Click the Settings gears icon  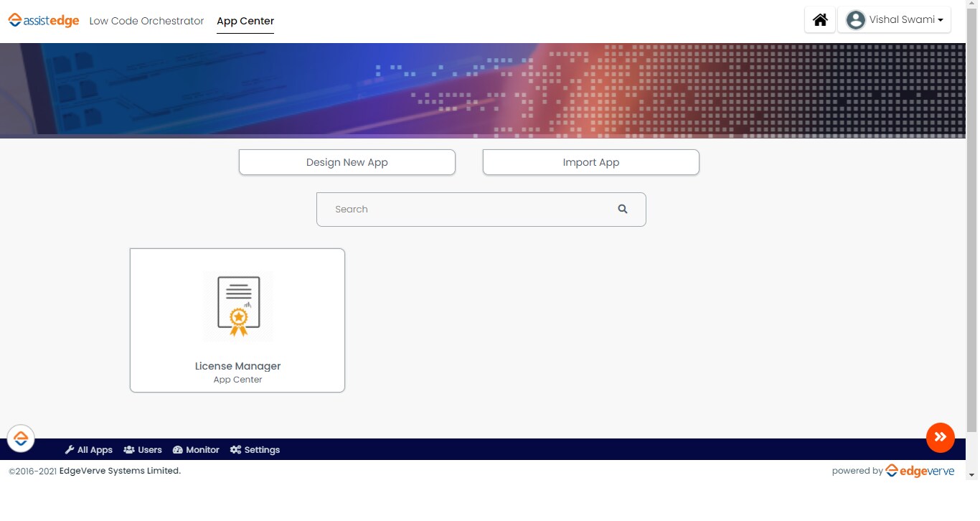click(x=235, y=449)
